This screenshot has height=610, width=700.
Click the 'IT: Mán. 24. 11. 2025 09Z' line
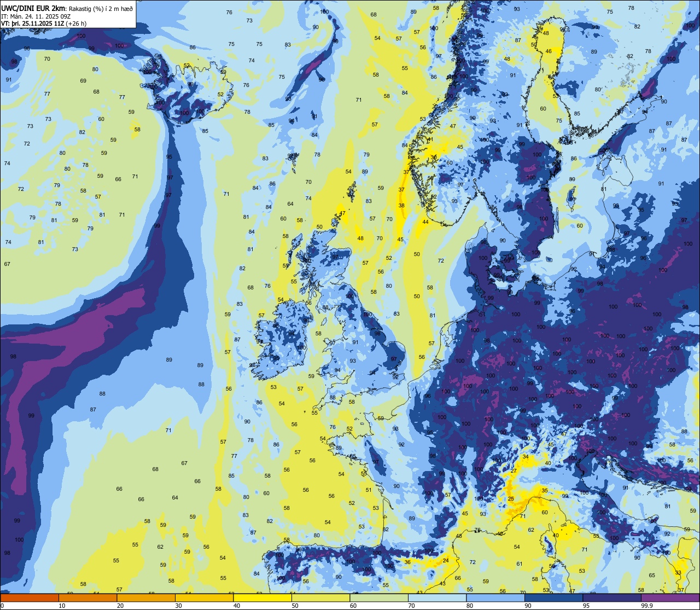click(36, 16)
